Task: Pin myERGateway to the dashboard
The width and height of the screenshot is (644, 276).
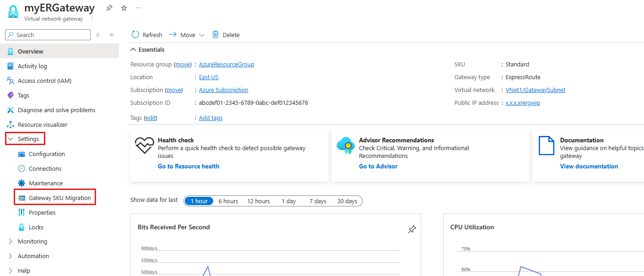Action: pos(109,8)
